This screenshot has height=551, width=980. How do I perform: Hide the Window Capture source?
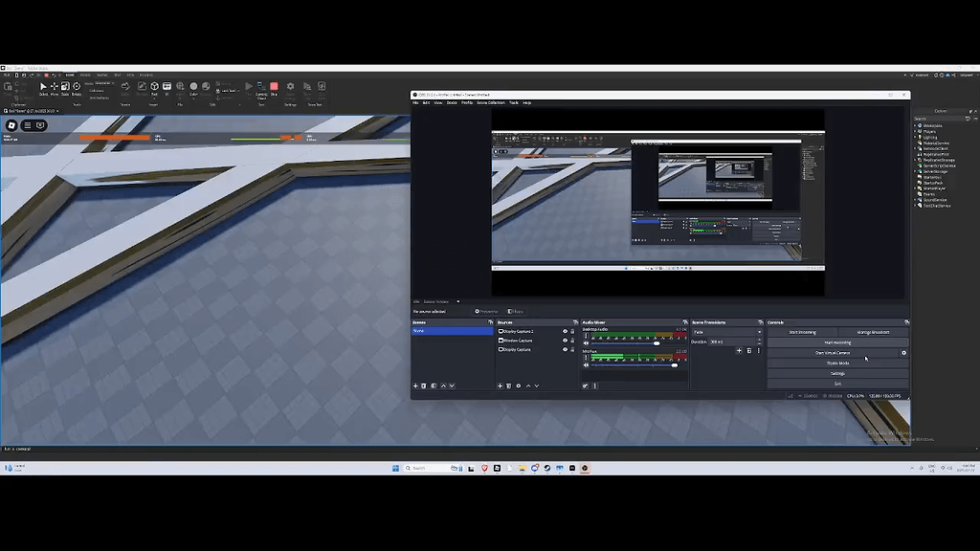click(565, 341)
